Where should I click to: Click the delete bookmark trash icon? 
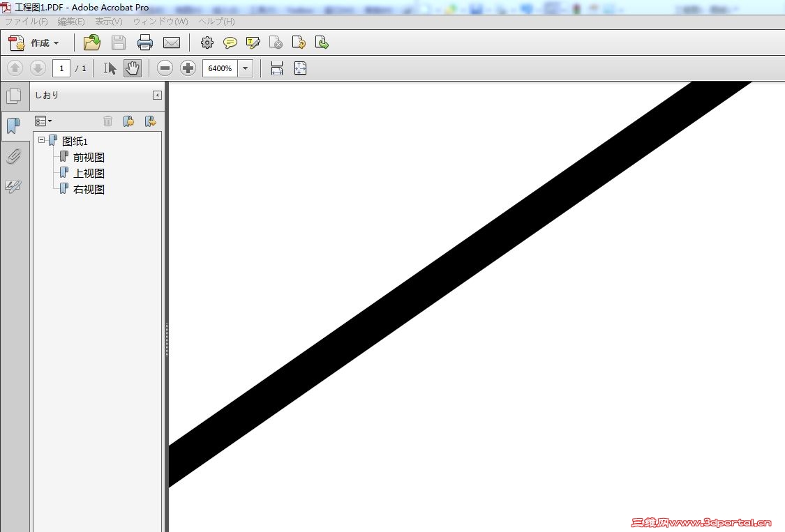tap(107, 121)
